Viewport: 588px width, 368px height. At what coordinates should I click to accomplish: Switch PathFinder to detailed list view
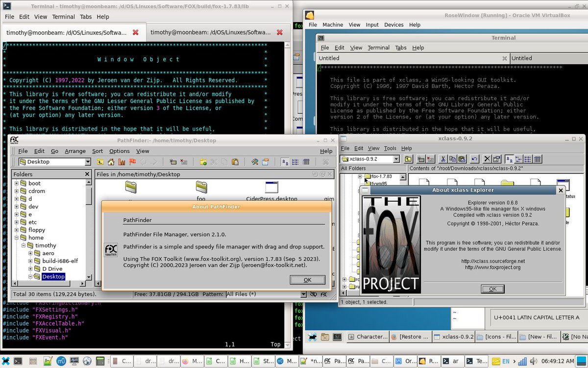pos(306,162)
